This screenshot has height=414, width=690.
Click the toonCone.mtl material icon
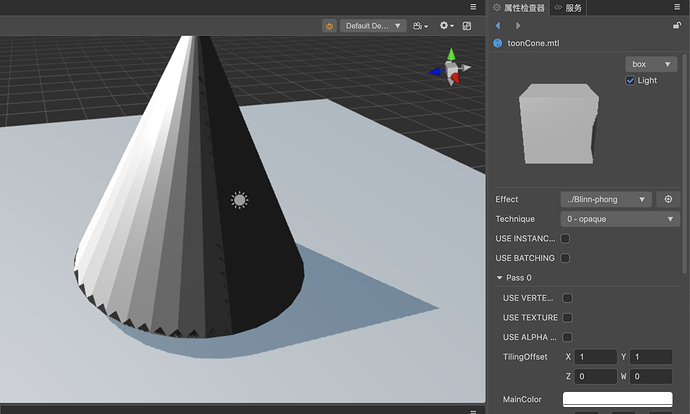(498, 43)
